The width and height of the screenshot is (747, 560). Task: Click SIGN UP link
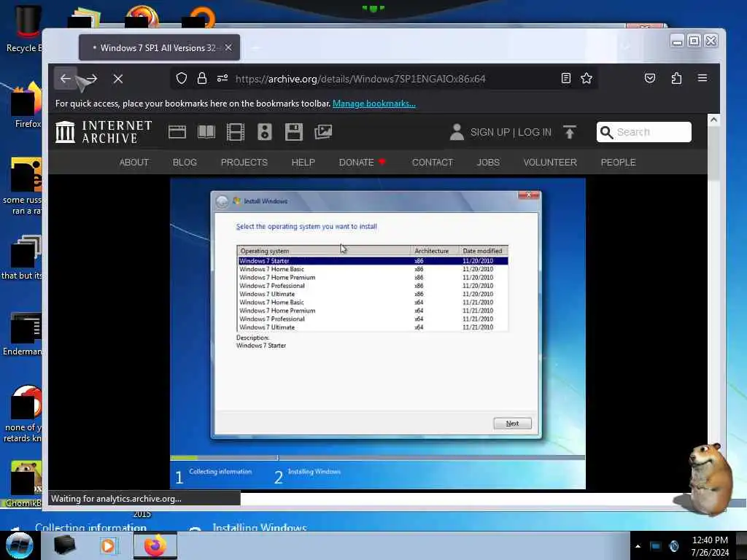tap(490, 133)
